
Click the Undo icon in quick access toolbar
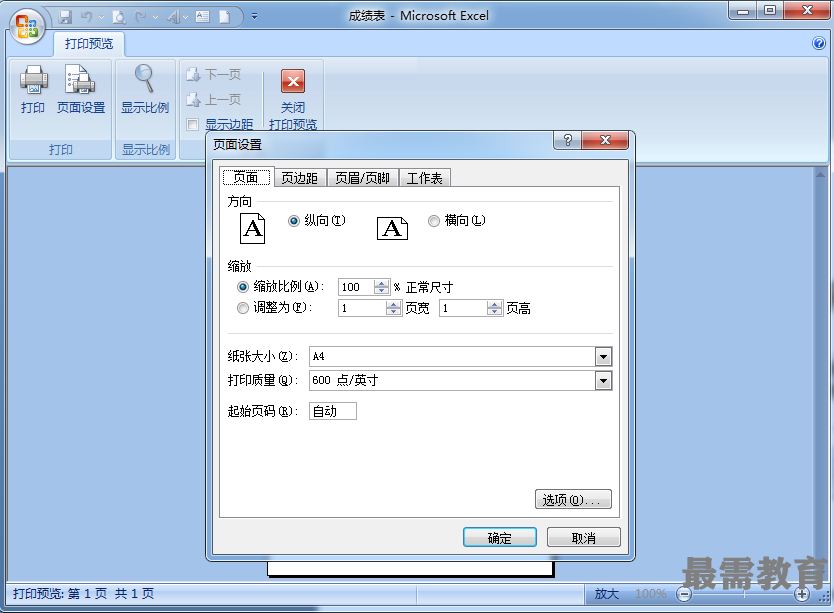pyautogui.click(x=86, y=17)
